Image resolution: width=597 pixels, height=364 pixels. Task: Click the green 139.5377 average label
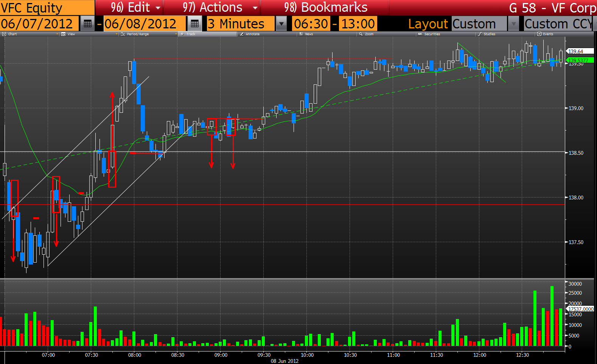point(579,60)
